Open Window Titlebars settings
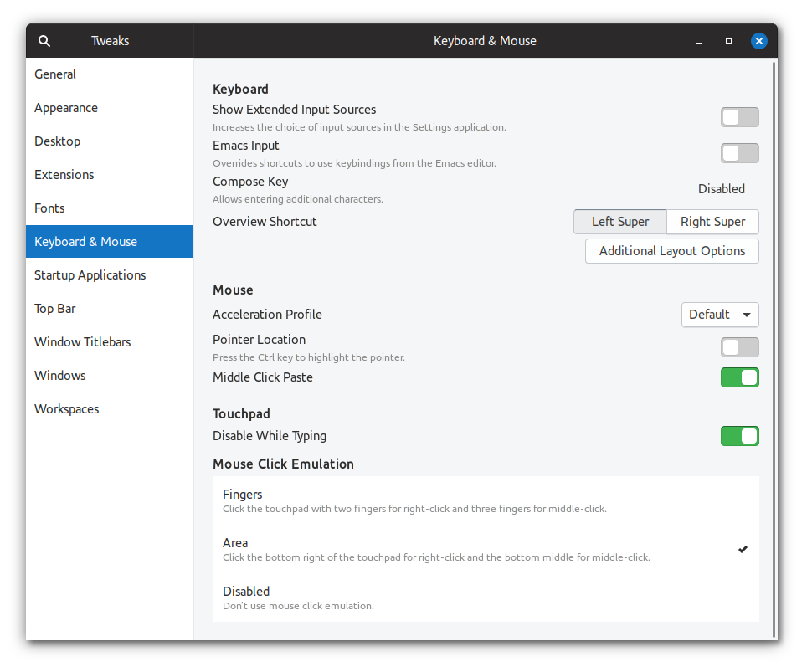The width and height of the screenshot is (807, 672). pos(110,342)
